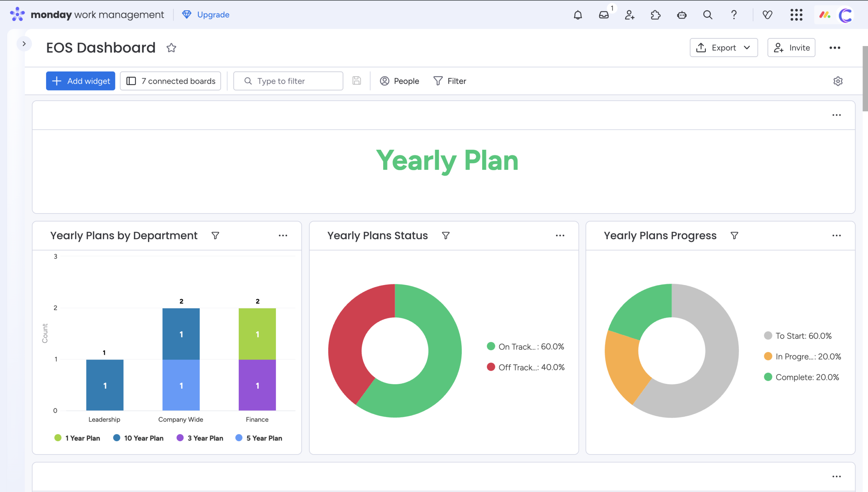This screenshot has width=868, height=492.
Task: Favorite the EOS Dashboard with star
Action: pyautogui.click(x=171, y=48)
